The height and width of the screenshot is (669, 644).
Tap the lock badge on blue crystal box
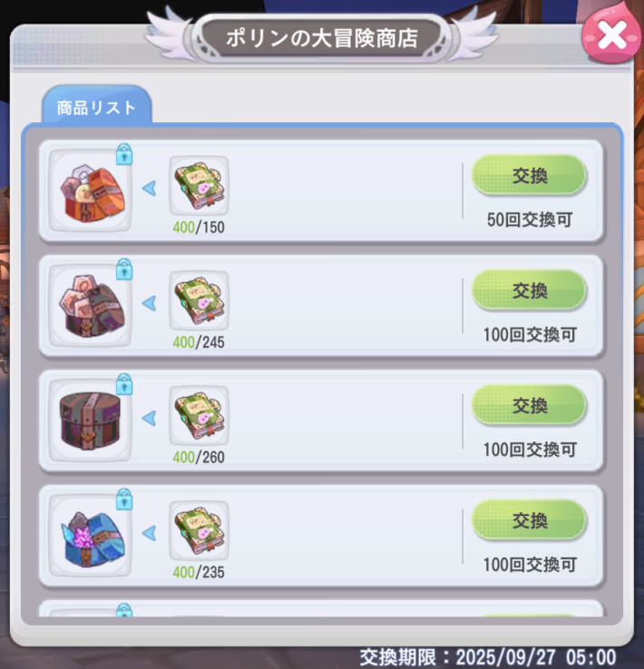click(x=124, y=500)
